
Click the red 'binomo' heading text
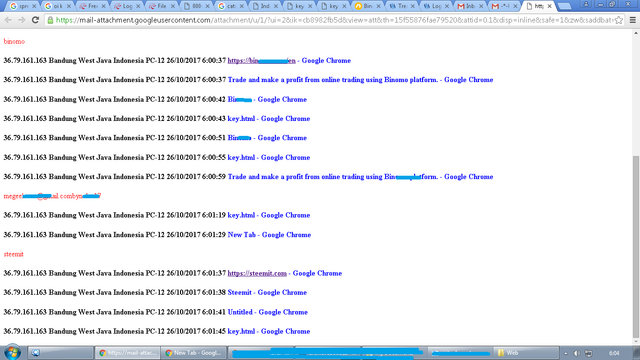(14, 42)
